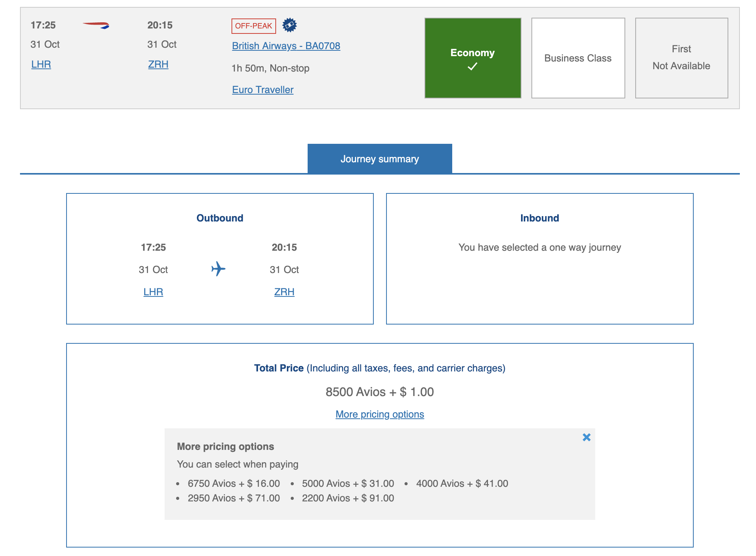Image resolution: width=756 pixels, height=556 pixels.
Task: Click the 6750 Avios + $16.00 option
Action: [x=233, y=483]
